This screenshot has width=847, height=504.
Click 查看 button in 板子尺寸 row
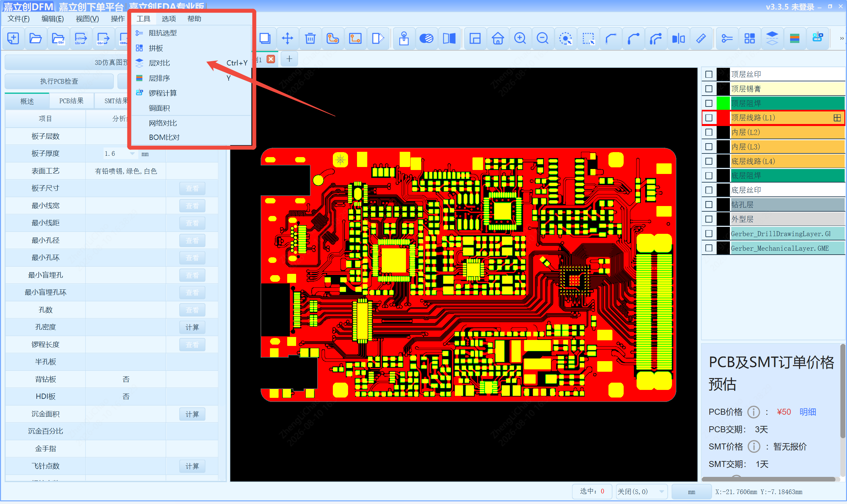pos(192,189)
